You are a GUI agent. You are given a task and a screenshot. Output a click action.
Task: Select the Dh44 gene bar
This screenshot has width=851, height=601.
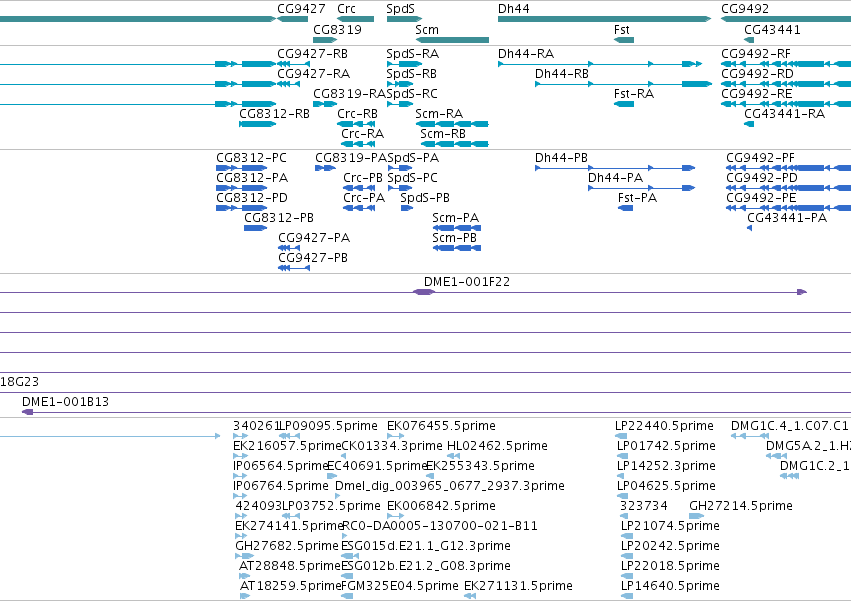point(604,19)
